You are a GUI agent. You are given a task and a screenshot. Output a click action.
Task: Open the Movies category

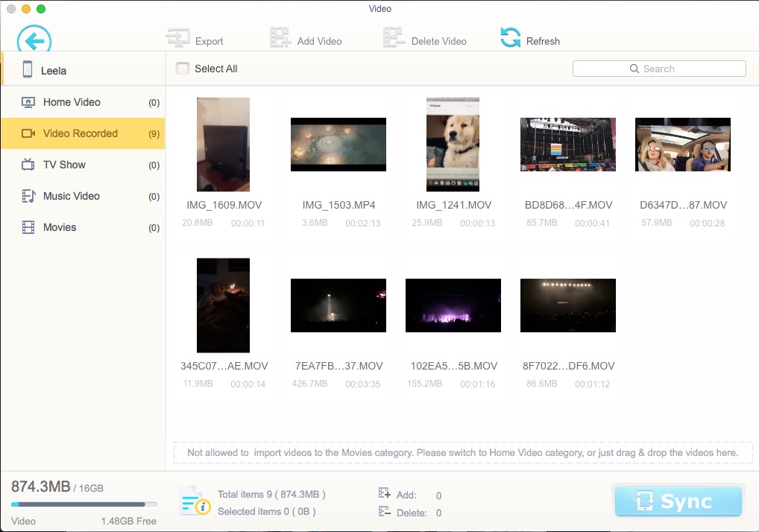[83, 227]
